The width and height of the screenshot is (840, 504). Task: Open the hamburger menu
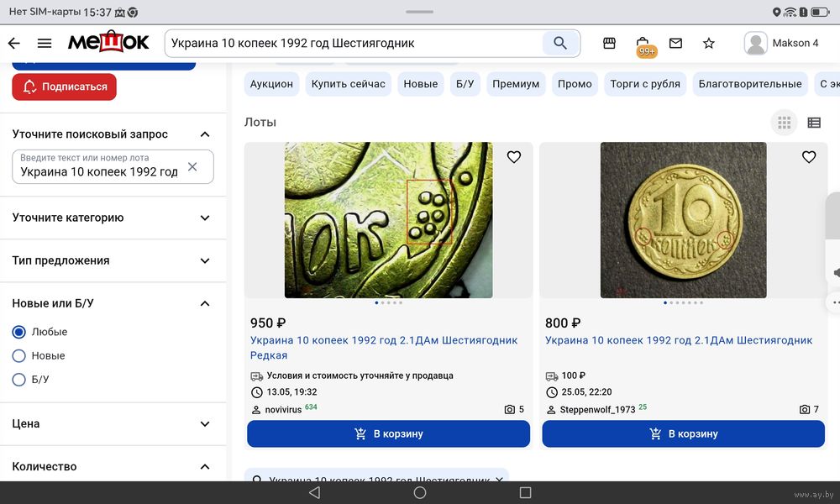45,43
